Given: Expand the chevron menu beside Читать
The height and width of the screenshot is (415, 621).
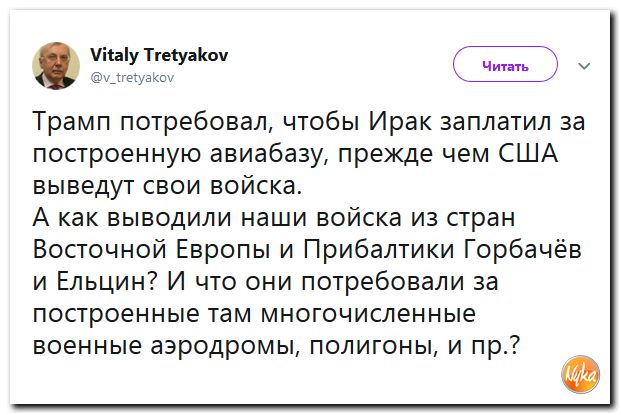Looking at the screenshot, I should [x=585, y=68].
